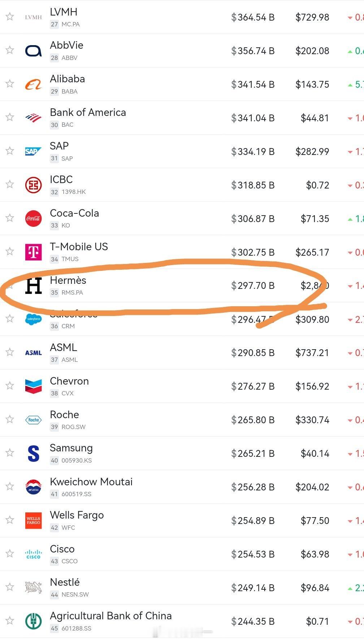Click the LVMH company logo

pos(33,17)
